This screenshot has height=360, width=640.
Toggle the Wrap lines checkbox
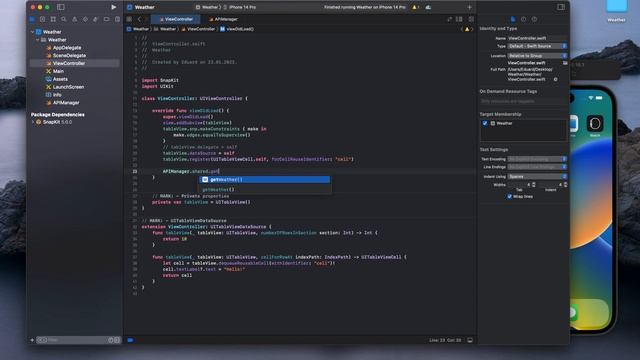pyautogui.click(x=509, y=197)
